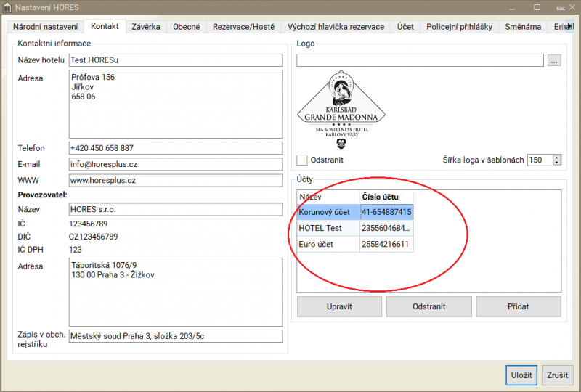
Task: Select the HOTEL Test account row
Action: (x=328, y=229)
